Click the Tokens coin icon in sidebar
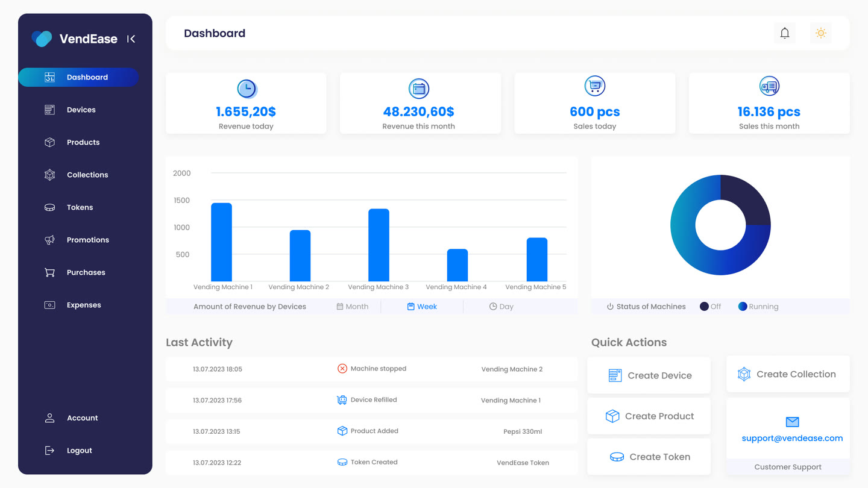The height and width of the screenshot is (488, 868). (x=50, y=207)
